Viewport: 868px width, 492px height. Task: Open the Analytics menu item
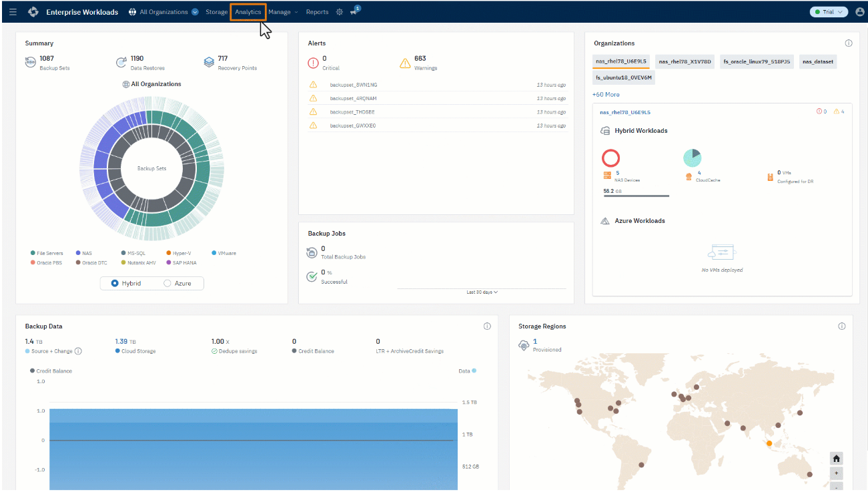[248, 12]
